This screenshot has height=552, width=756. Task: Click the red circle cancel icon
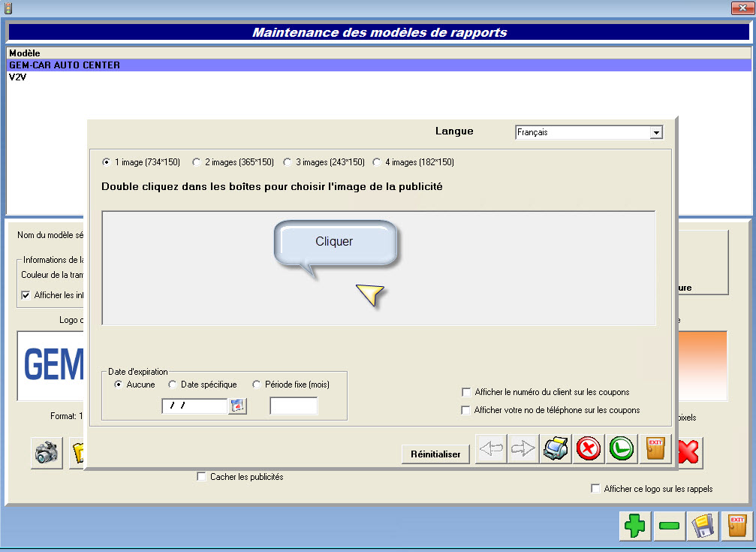point(589,449)
